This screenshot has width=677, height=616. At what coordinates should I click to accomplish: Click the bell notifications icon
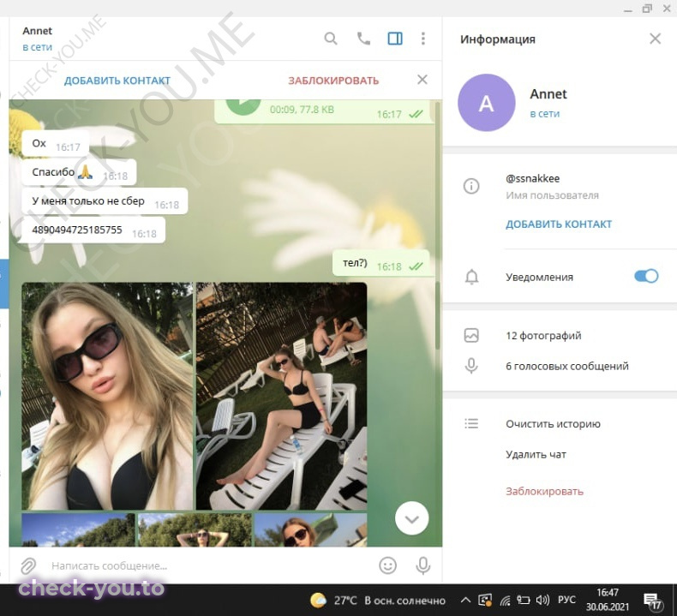coord(471,277)
